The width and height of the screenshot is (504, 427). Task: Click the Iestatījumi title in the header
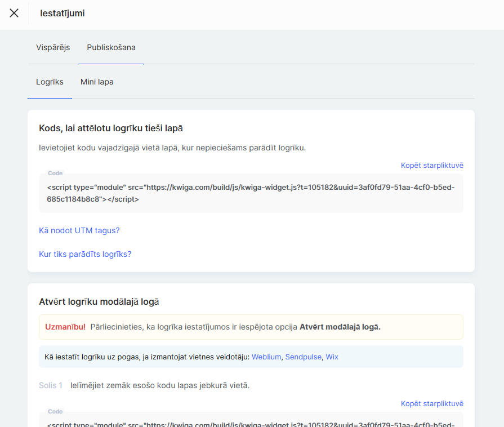63,13
